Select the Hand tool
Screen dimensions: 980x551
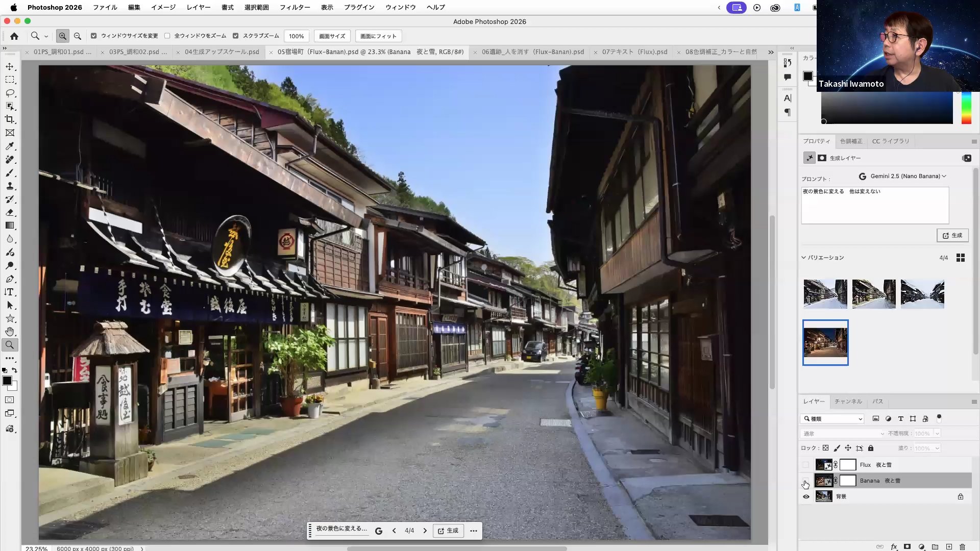click(10, 332)
